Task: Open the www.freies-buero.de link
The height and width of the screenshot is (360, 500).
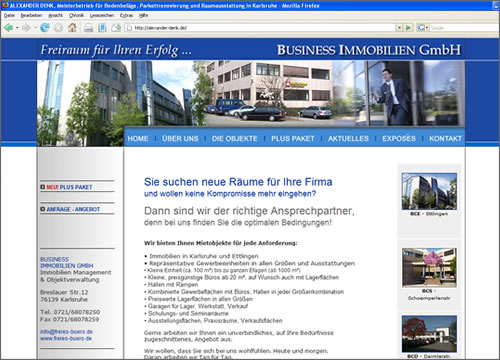Action: coord(66,338)
